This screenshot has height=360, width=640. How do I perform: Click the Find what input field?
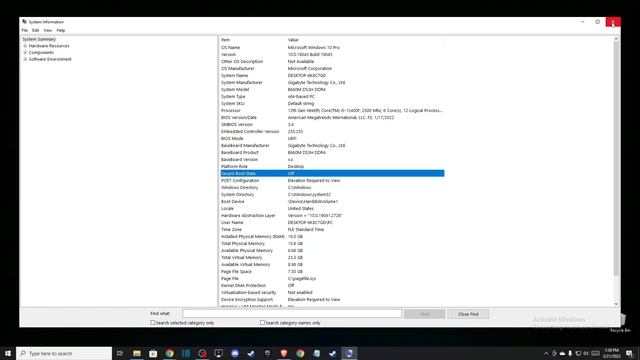coord(292,313)
